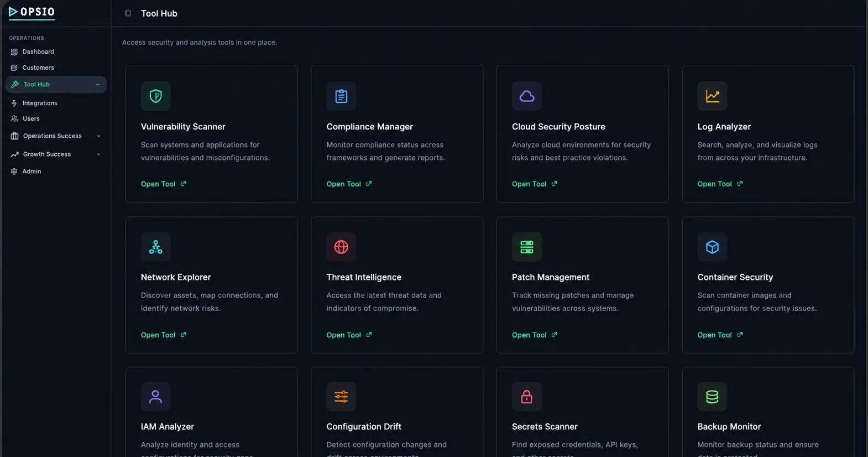Image resolution: width=868 pixels, height=457 pixels.
Task: Click external-link icon on Container Security card
Action: (x=740, y=335)
